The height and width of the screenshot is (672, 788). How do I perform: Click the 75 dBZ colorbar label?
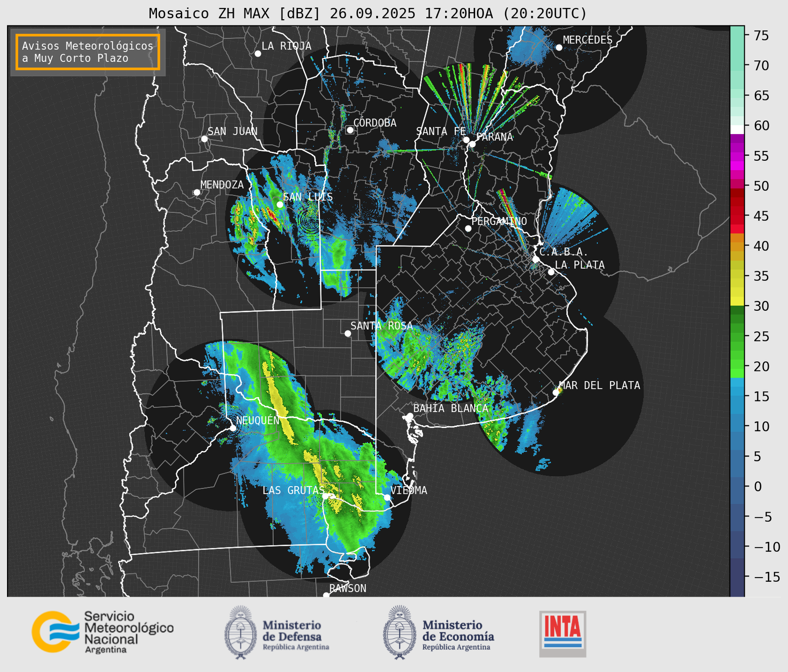click(761, 36)
